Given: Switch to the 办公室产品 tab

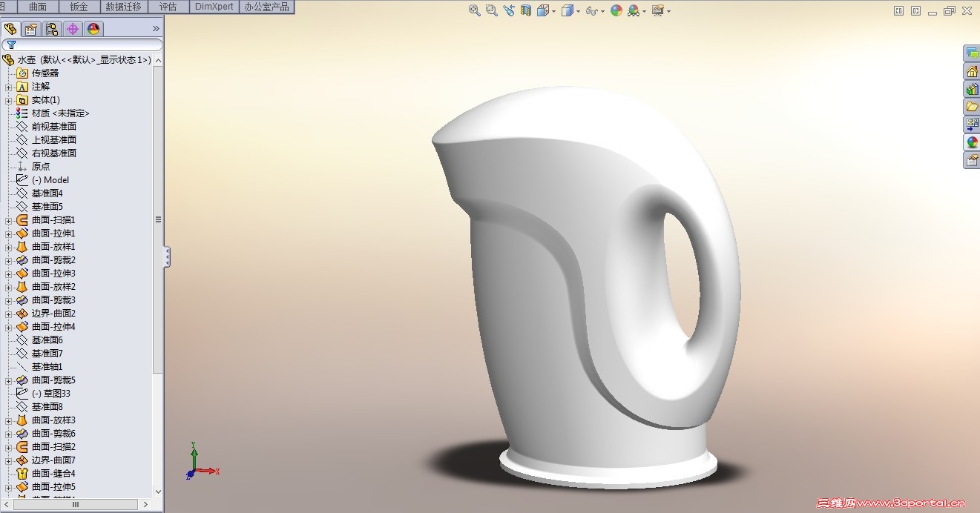Looking at the screenshot, I should [266, 7].
